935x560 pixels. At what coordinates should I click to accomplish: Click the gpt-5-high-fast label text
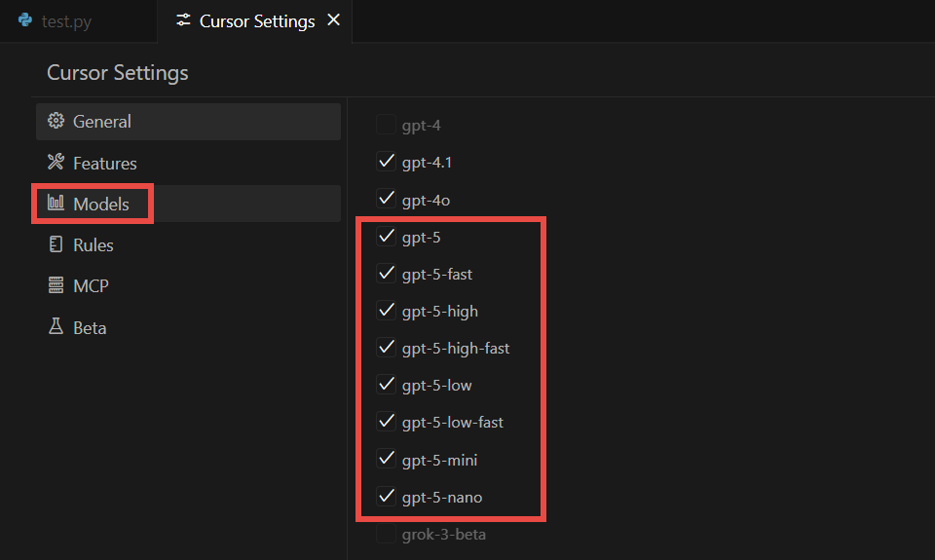pos(456,349)
